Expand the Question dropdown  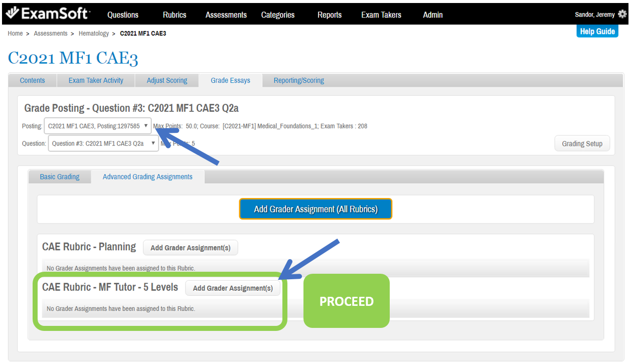click(103, 143)
